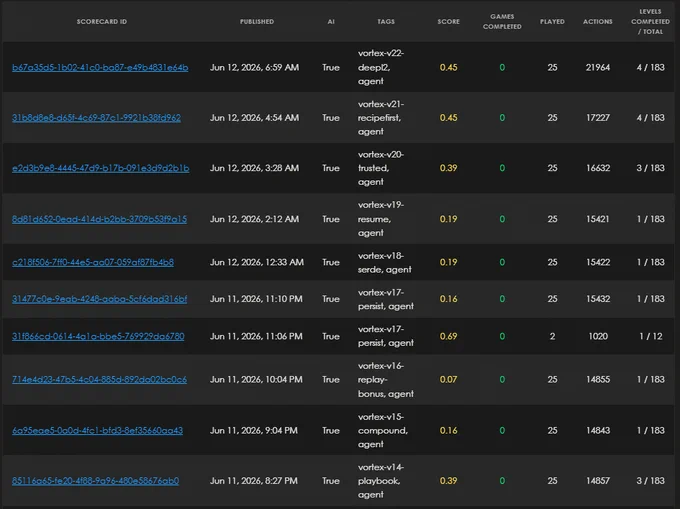Click the 'vortex-v19-resume, agent' tags cell
Viewport: 680px width, 509px height.
[381, 219]
